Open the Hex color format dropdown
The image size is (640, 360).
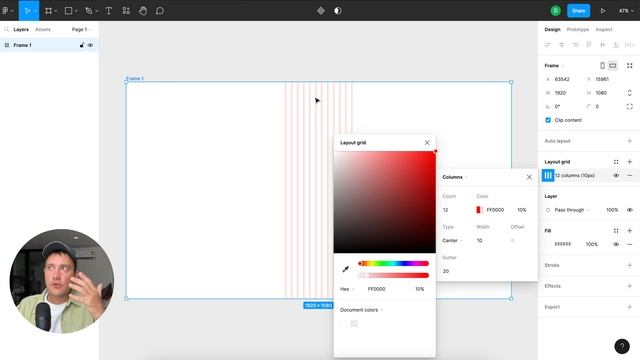pos(347,289)
